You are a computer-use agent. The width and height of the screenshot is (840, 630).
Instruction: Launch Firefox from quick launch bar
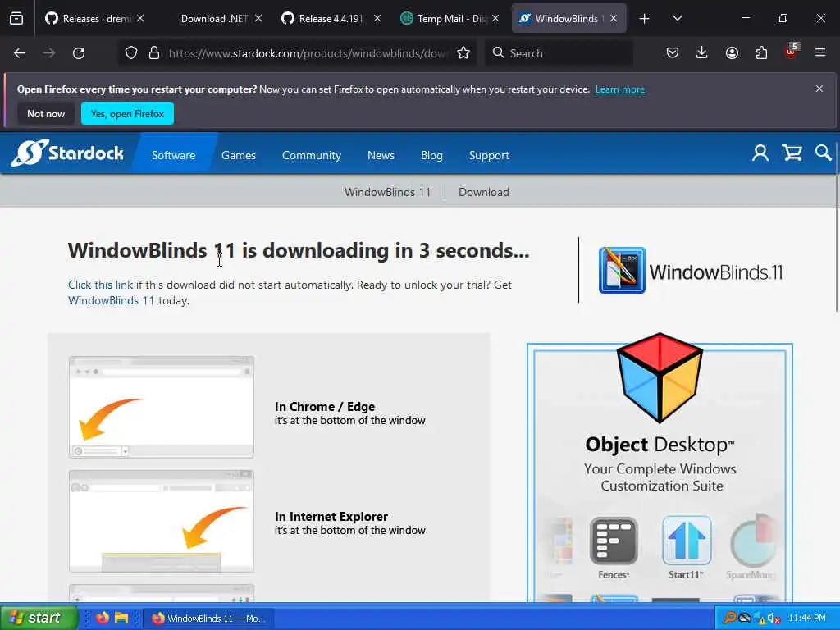[103, 618]
